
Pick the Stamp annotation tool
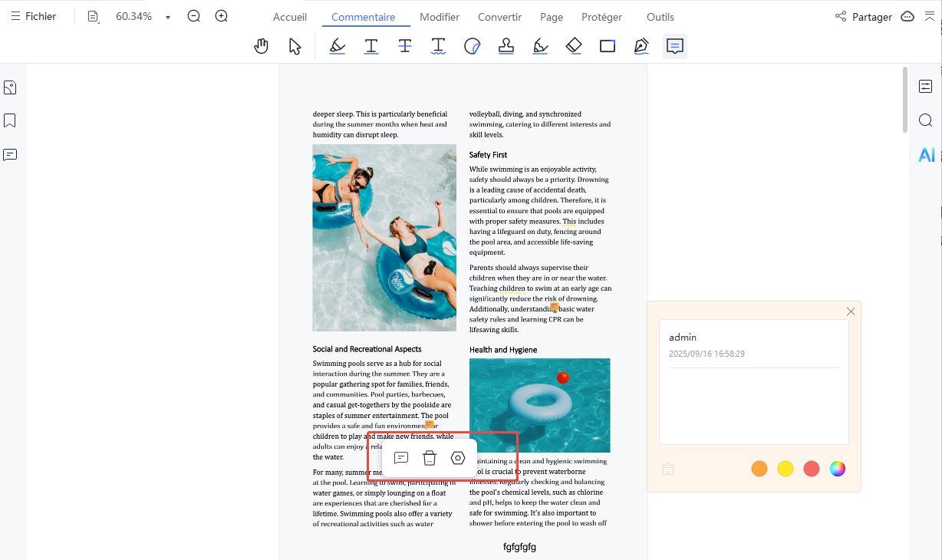[506, 47]
